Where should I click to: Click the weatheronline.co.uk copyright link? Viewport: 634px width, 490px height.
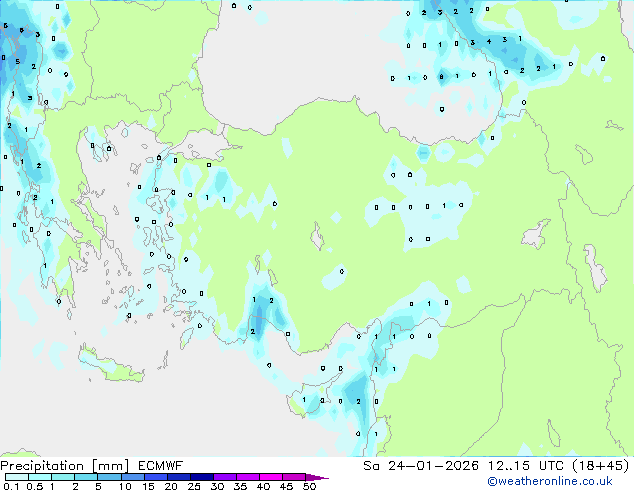(x=550, y=481)
